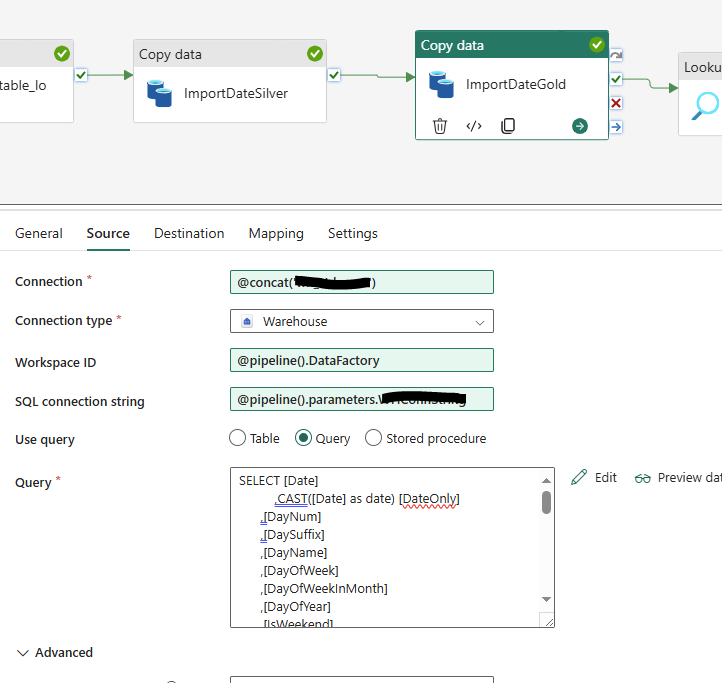The width and height of the screenshot is (722, 683).
Task: Open the Mapping tab
Action: pyautogui.click(x=276, y=234)
